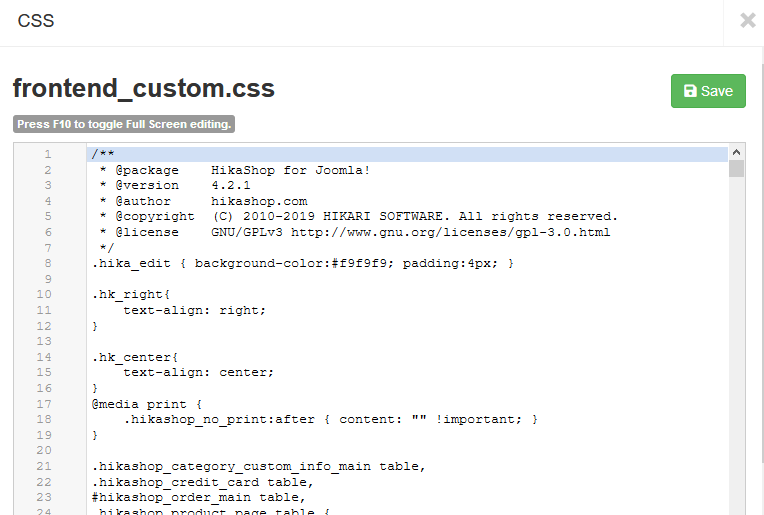The image size is (764, 515).
Task: Close the CSS dialog with the X
Action: pyautogui.click(x=747, y=21)
